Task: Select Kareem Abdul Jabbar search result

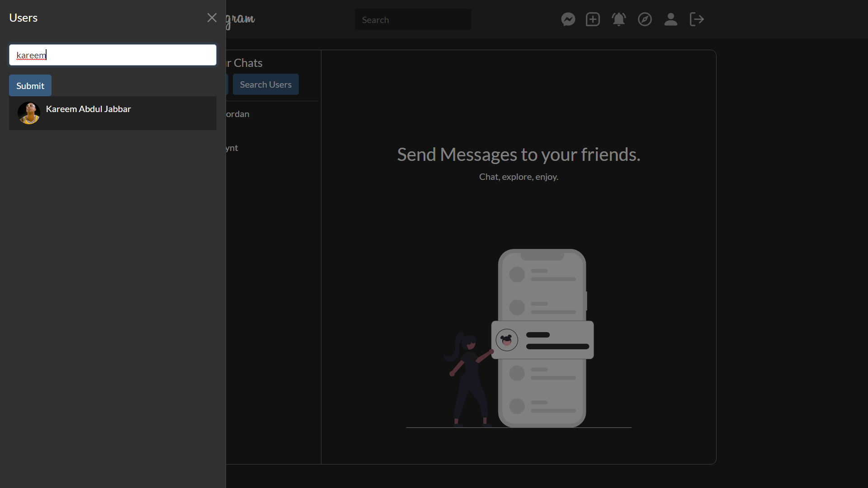Action: tap(89, 109)
